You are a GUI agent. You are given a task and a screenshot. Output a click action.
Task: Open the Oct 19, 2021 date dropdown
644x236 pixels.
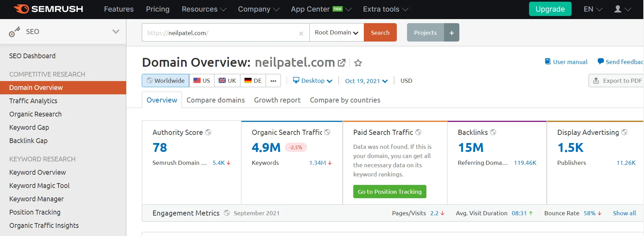click(x=366, y=81)
